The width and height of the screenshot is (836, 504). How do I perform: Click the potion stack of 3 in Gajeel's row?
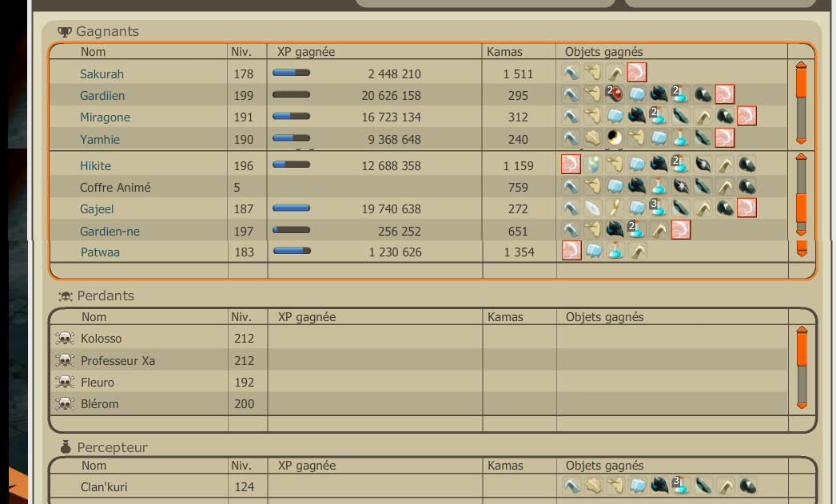point(659,208)
